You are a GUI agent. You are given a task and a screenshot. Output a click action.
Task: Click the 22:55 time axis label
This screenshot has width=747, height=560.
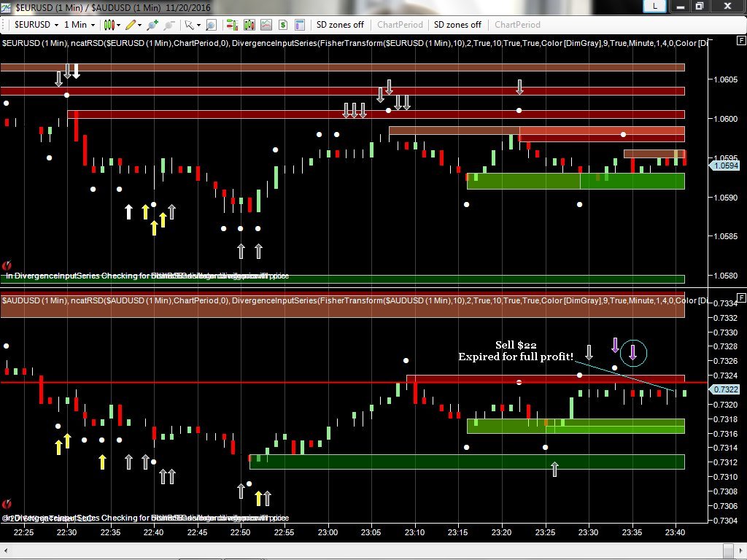click(x=284, y=532)
